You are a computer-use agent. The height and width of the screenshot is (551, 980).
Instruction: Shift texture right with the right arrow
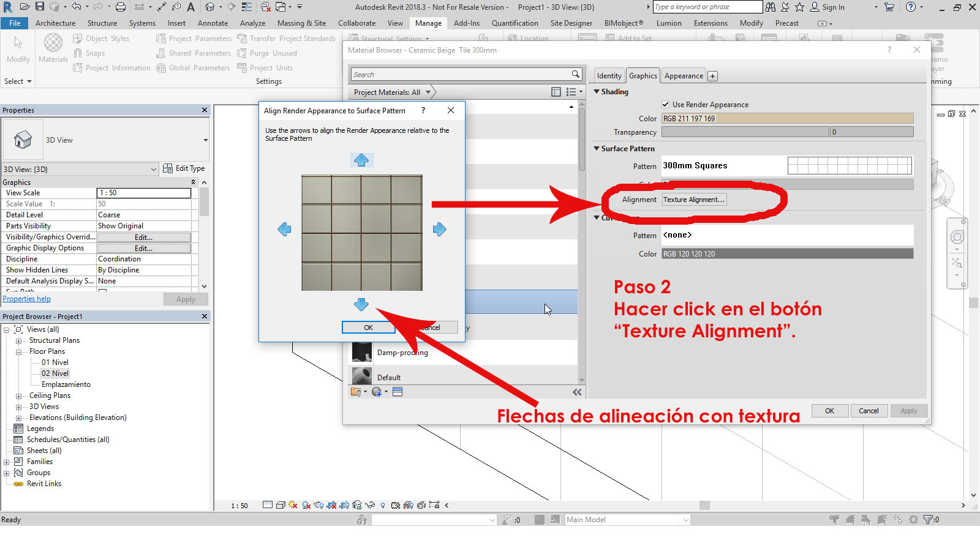[440, 229]
